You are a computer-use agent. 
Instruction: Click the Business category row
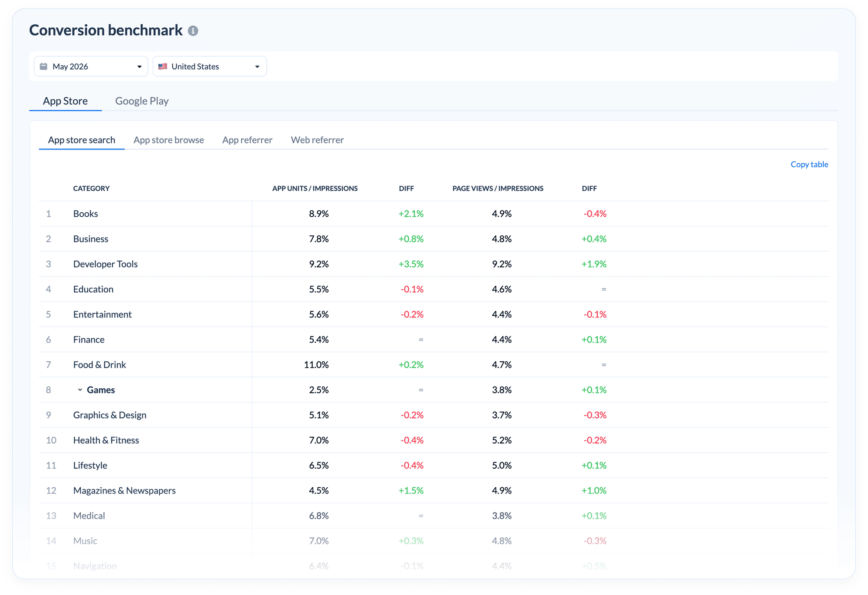click(434, 239)
